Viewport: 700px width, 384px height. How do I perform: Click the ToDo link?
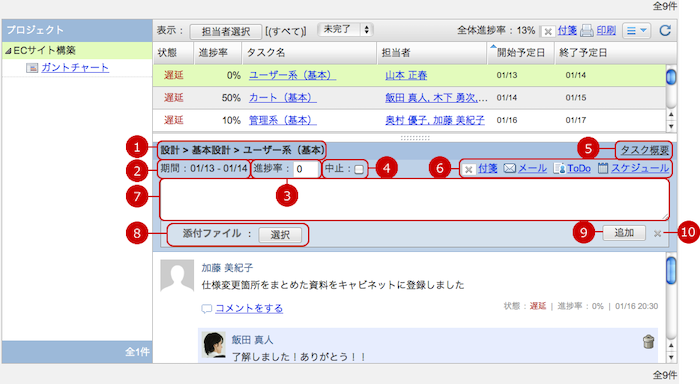tap(579, 168)
